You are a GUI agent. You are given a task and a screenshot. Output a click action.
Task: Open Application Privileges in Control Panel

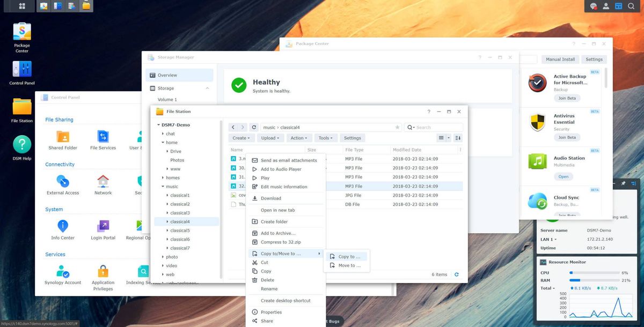(103, 278)
